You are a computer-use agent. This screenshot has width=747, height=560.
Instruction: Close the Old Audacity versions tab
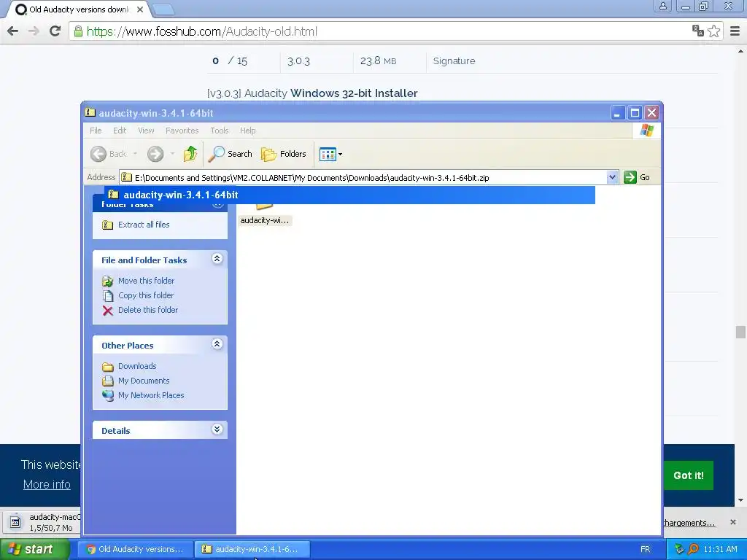coord(140,9)
